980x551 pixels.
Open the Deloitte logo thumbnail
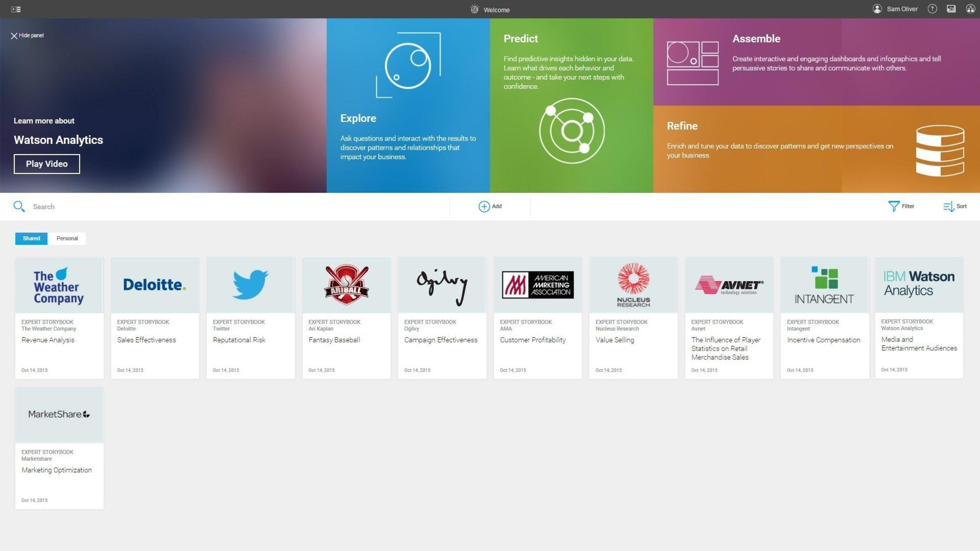155,285
